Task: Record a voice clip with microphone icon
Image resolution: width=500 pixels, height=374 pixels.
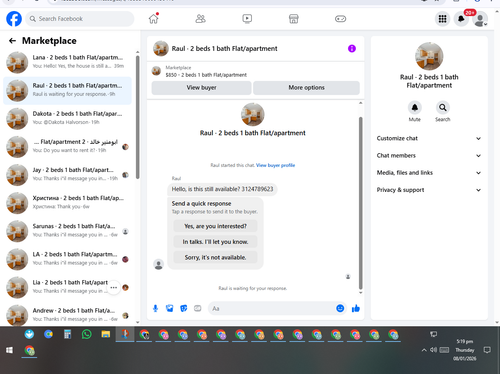Action: point(155,308)
